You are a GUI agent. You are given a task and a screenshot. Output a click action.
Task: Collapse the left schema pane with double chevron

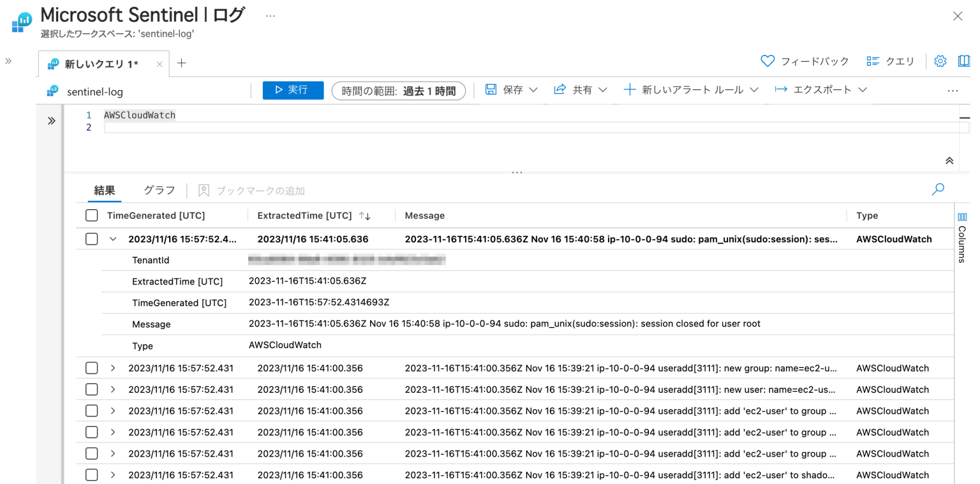(51, 120)
